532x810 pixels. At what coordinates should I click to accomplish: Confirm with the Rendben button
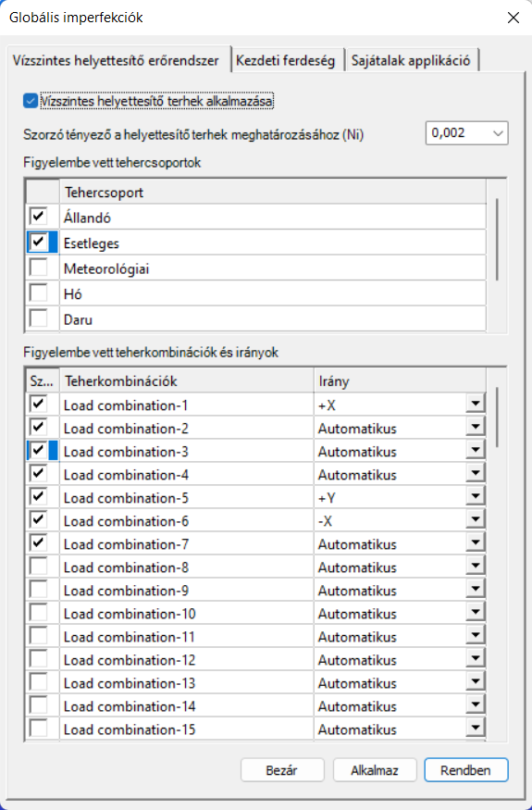tap(466, 770)
